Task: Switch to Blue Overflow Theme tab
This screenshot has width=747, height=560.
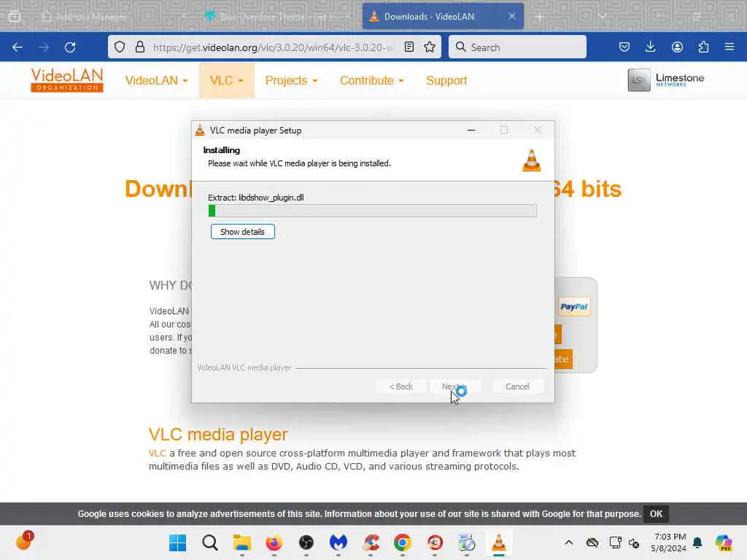Action: [279, 17]
